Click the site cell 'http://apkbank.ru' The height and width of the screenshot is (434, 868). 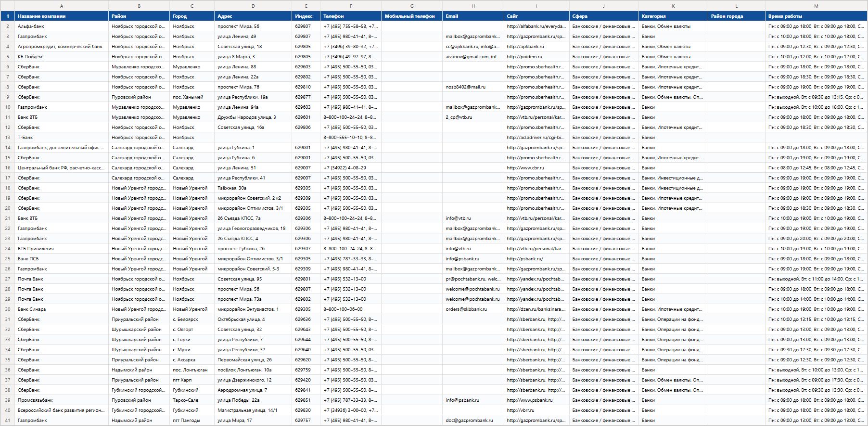click(536, 47)
